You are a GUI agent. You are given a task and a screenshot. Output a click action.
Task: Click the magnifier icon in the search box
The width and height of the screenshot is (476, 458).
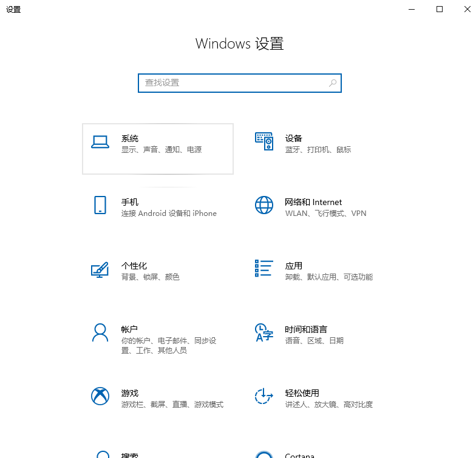pos(333,83)
